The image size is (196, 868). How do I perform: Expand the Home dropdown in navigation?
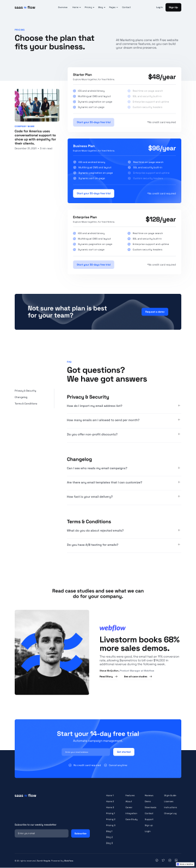click(76, 8)
